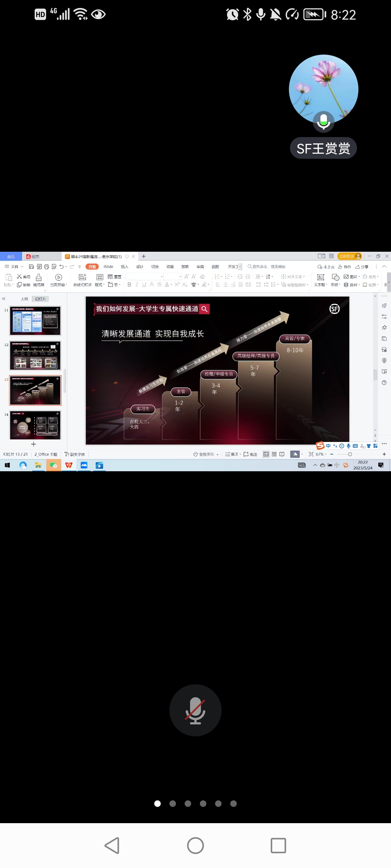Toggle italic formatting
Image resolution: width=391 pixels, height=868 pixels.
click(x=136, y=285)
